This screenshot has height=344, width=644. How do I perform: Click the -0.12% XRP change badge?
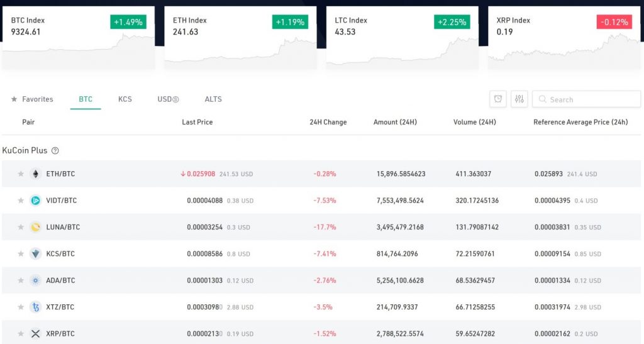(x=614, y=22)
